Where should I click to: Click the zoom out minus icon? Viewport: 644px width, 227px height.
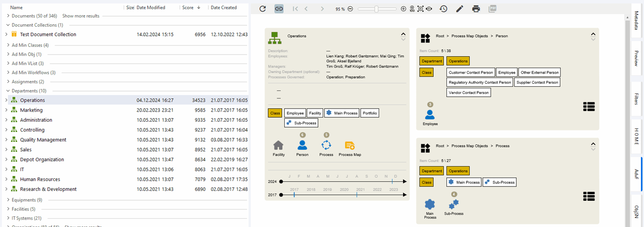350,9
